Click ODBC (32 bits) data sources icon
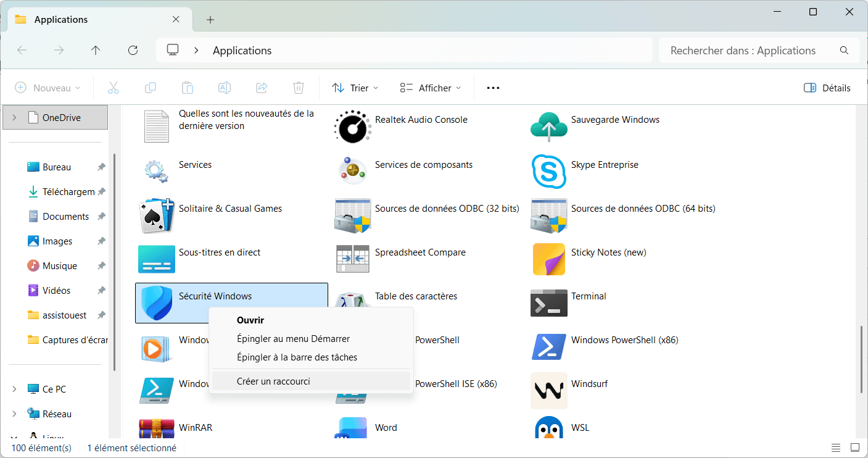 click(353, 215)
